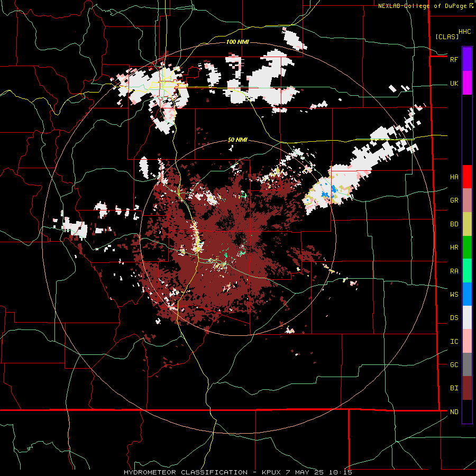Click the 100 NMI range ring label
Screen dimensions: 476x476
[x=237, y=42]
